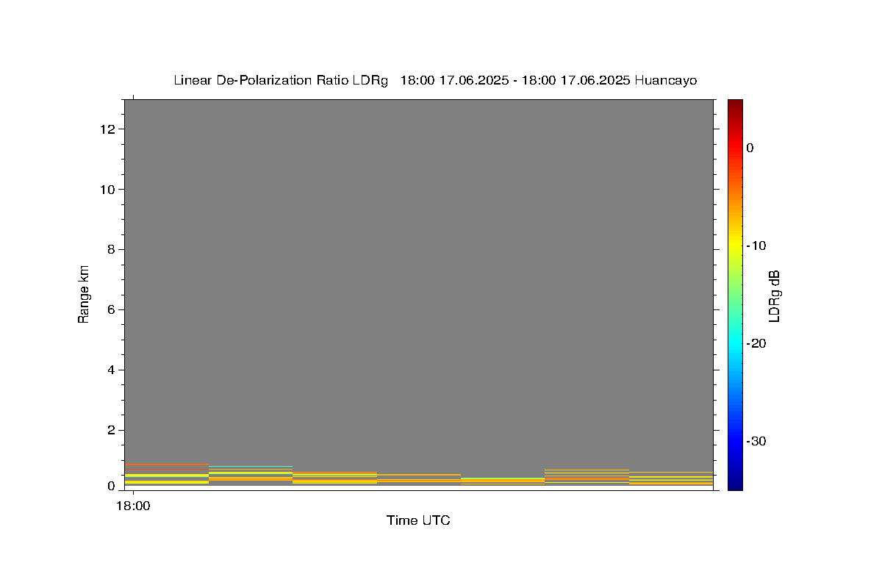Image resolution: width=882 pixels, height=588 pixels.
Task: Click the yellow band of the colorbar
Action: (735, 245)
